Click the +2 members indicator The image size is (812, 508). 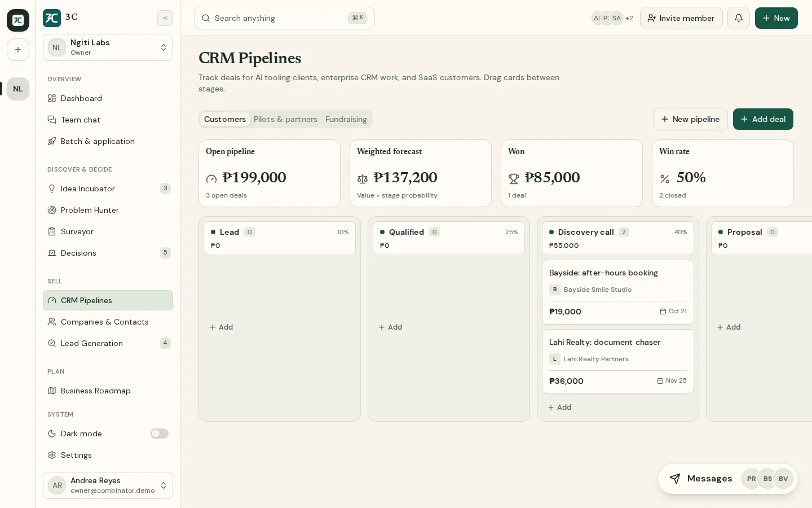pyautogui.click(x=629, y=18)
